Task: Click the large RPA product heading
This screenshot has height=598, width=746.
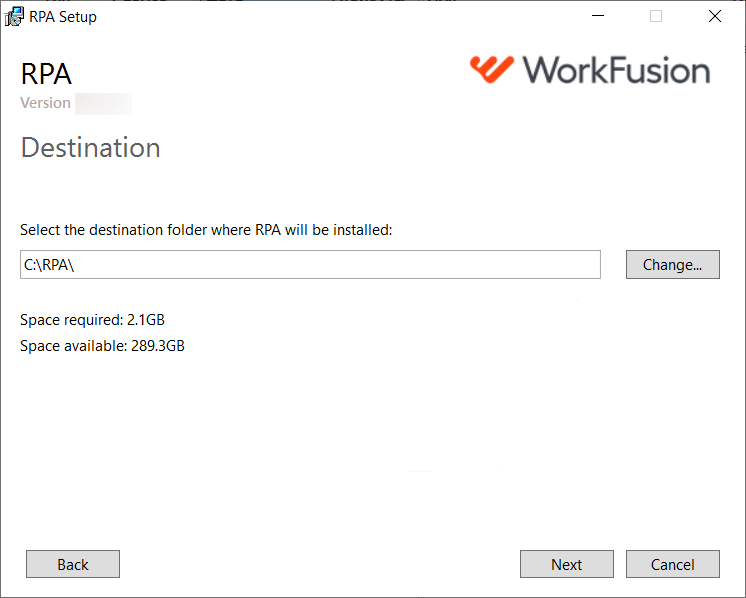Action: 46,74
